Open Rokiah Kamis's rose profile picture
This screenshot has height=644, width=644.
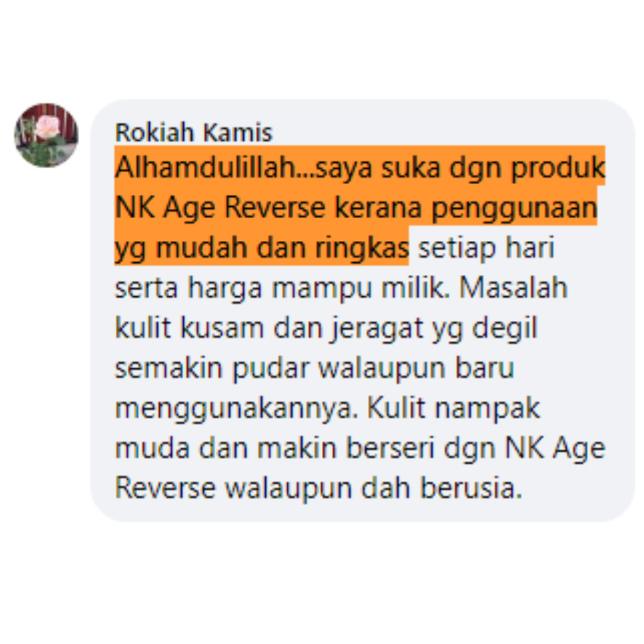[x=47, y=136]
